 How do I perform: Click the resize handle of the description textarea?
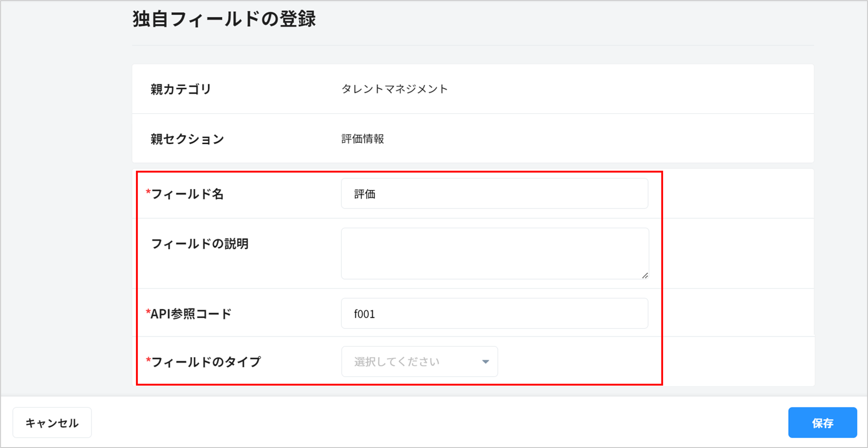coord(645,275)
